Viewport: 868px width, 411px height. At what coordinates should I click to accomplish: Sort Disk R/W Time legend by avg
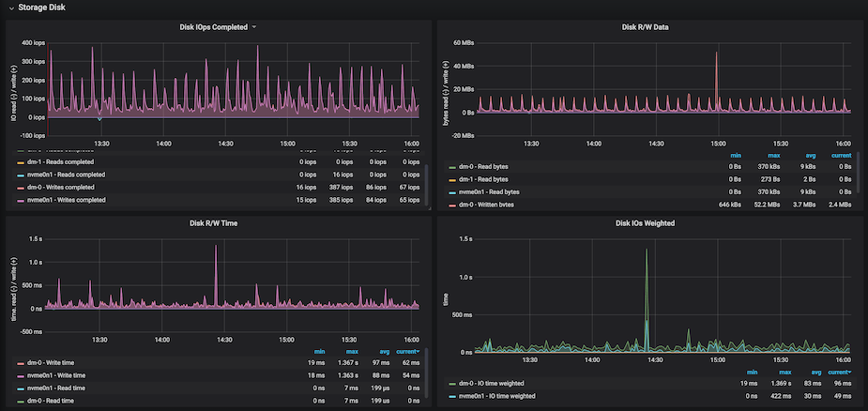click(x=383, y=352)
